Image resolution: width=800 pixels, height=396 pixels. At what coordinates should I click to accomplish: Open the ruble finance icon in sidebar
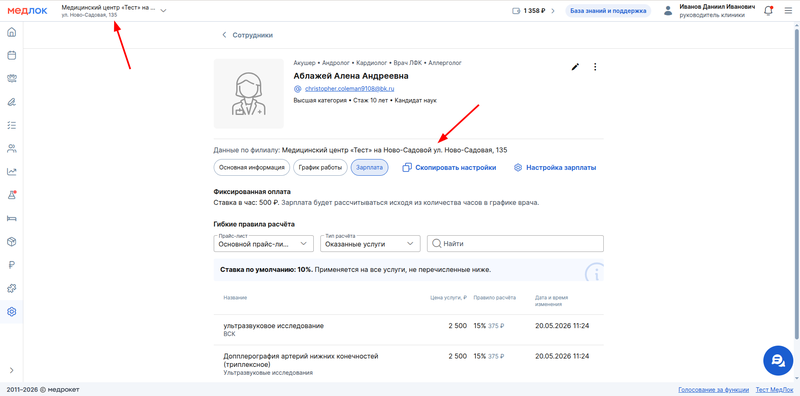coord(11,265)
